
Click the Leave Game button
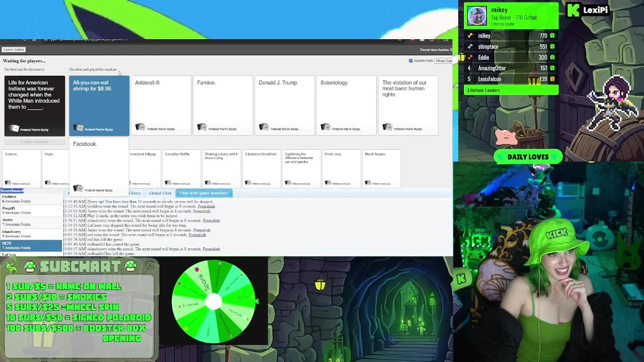14,49
